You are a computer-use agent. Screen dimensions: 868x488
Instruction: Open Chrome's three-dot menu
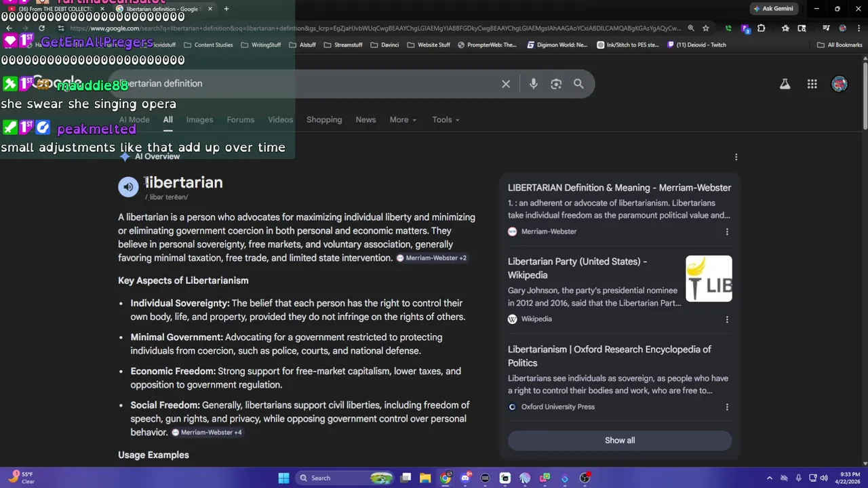[x=858, y=28]
